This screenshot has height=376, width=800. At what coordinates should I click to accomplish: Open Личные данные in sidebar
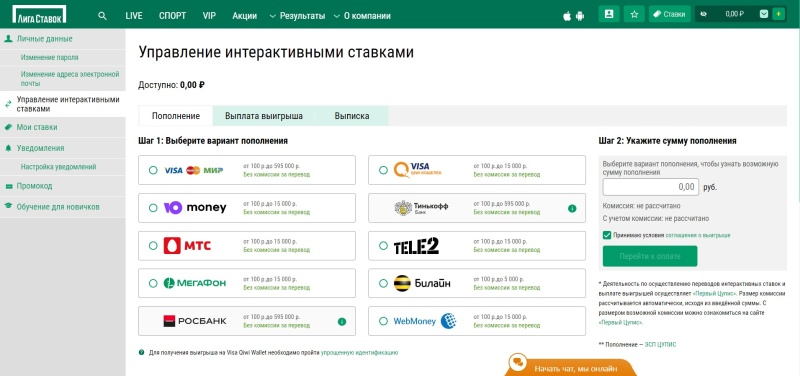click(x=62, y=39)
